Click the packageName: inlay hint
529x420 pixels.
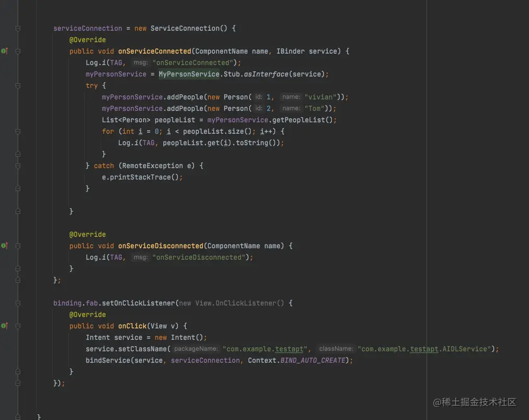click(x=196, y=349)
